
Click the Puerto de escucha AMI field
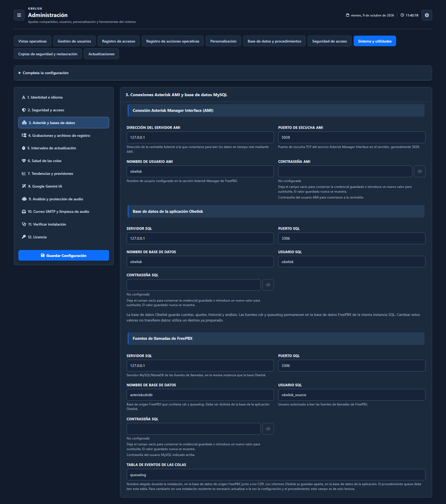tap(352, 137)
